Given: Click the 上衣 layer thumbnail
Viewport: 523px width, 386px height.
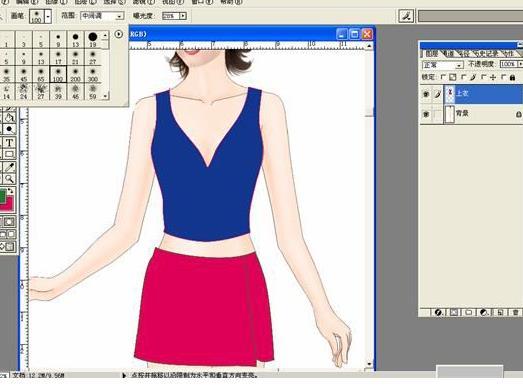Looking at the screenshot, I should tap(450, 94).
